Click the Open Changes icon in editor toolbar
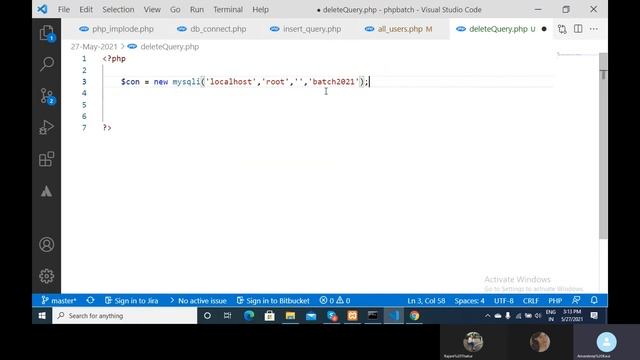 [562, 29]
